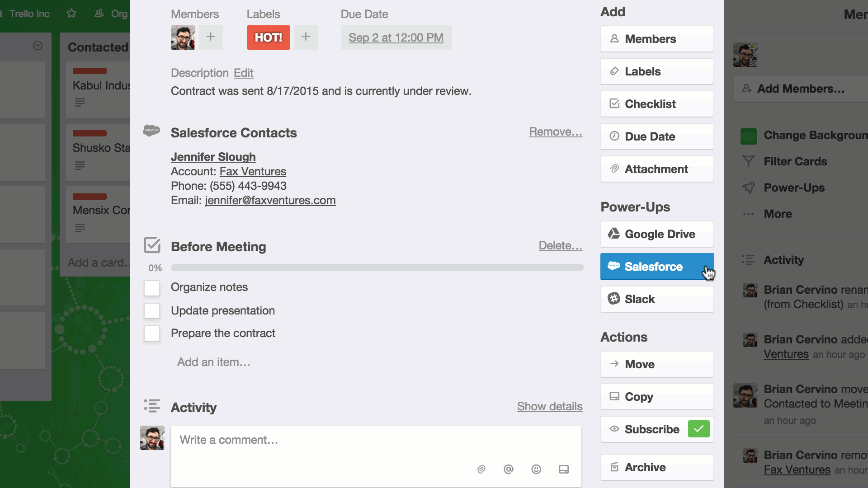Open Jennifer Slough contact link
Screen dimensions: 868x488
tap(213, 157)
